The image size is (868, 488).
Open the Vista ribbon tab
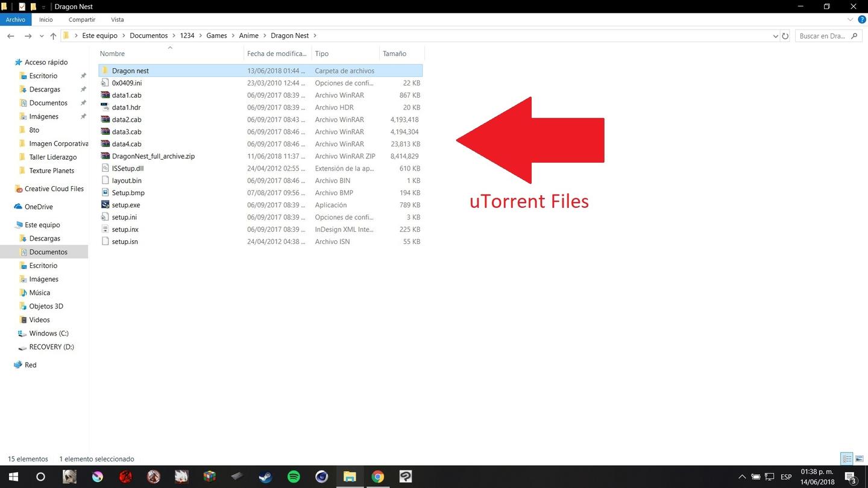tap(117, 19)
